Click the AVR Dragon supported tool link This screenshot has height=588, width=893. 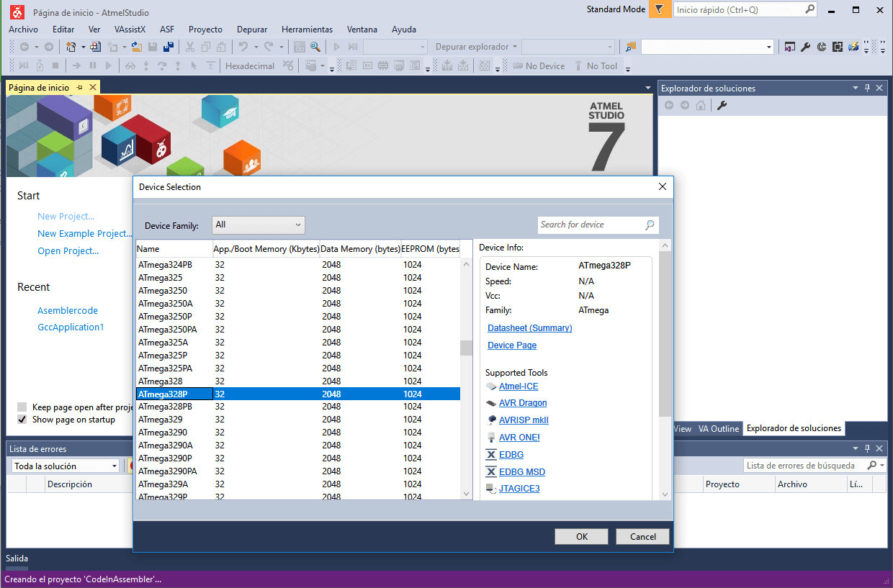[523, 403]
